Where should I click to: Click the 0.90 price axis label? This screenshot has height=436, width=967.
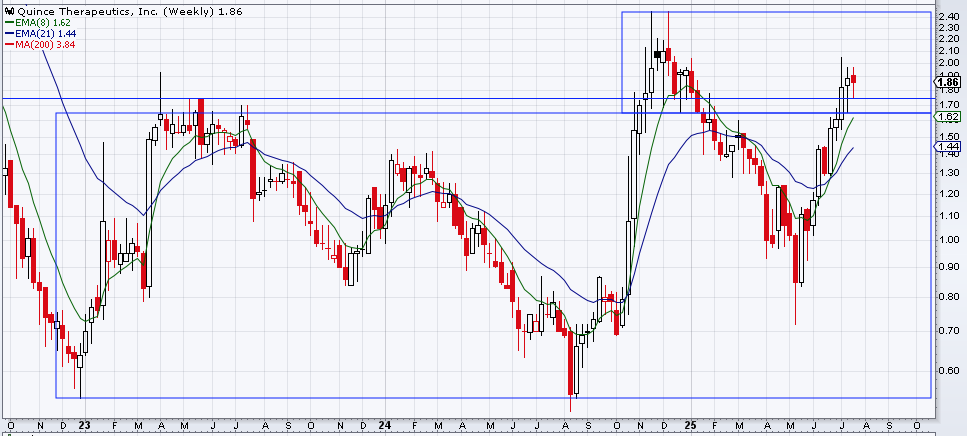(x=950, y=267)
